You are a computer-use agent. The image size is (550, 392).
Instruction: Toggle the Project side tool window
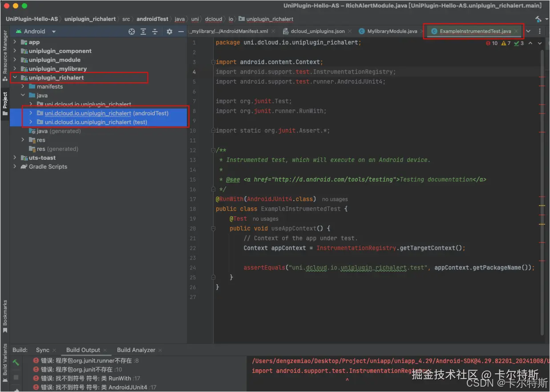[x=5, y=104]
